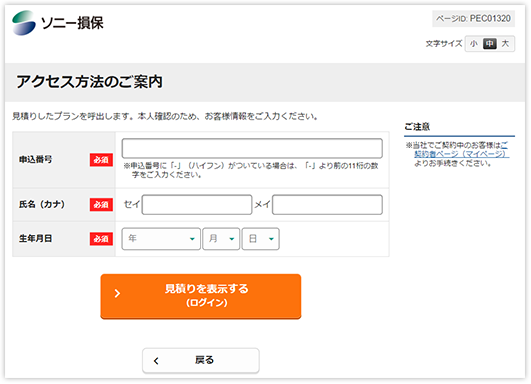Screen dimensions: 531x384
Task: Click the ソニー損保 brand name text
Action: pos(72,23)
